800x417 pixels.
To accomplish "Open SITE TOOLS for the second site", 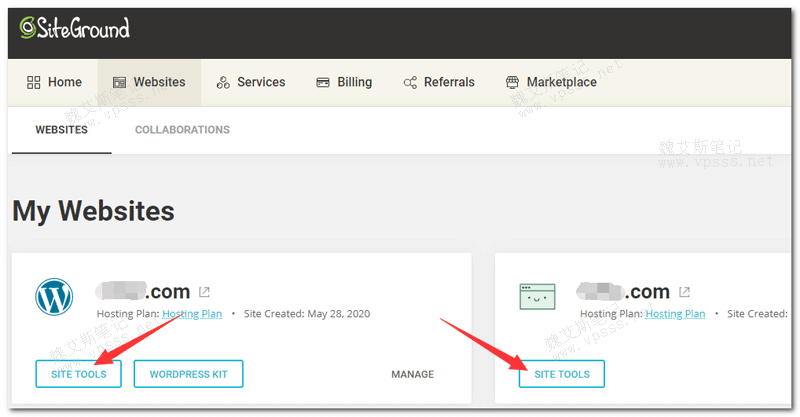I will (x=562, y=374).
